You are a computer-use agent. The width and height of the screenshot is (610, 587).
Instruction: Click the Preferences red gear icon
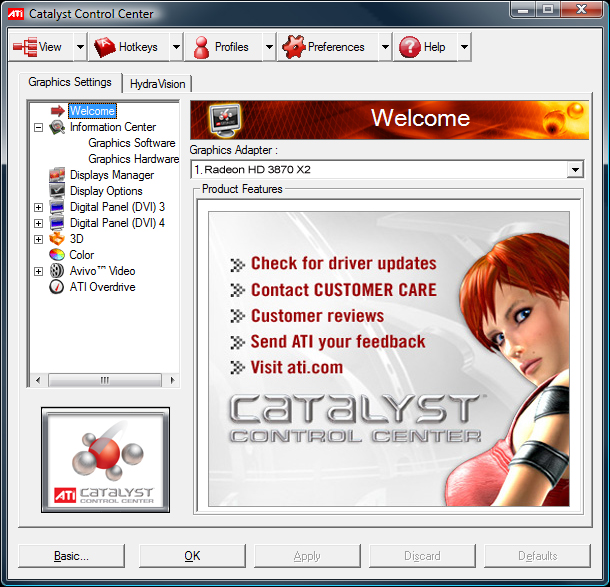click(294, 47)
